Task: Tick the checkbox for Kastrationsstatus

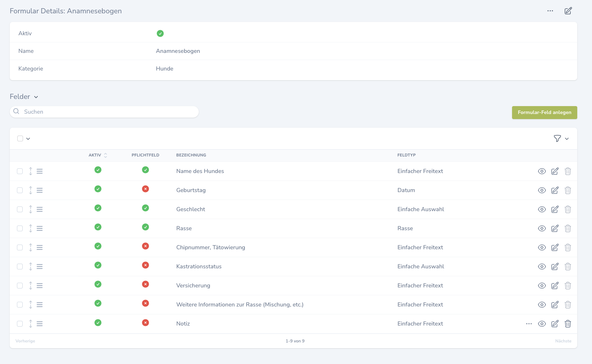Action: [20, 267]
